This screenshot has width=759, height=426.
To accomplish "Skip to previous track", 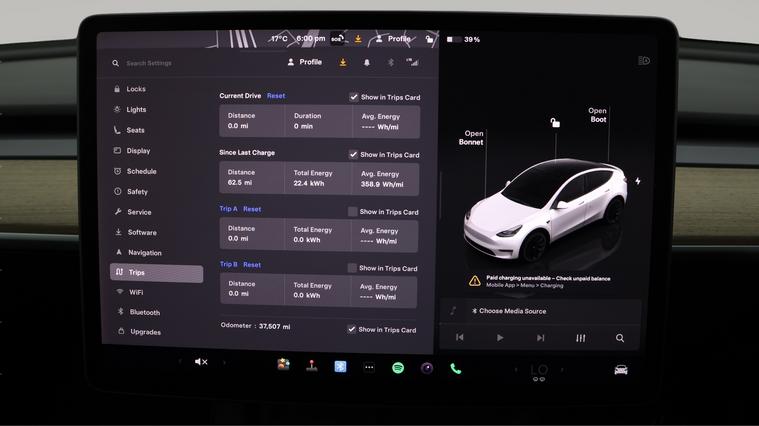I will tap(460, 337).
